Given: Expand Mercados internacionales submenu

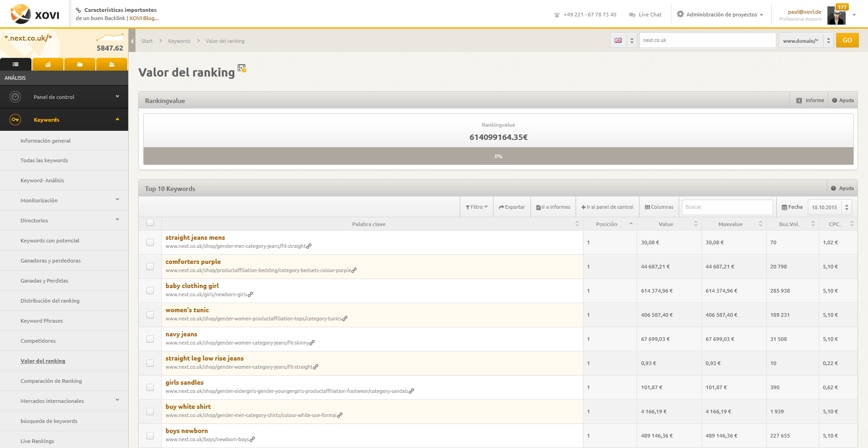Looking at the screenshot, I should (x=117, y=400).
